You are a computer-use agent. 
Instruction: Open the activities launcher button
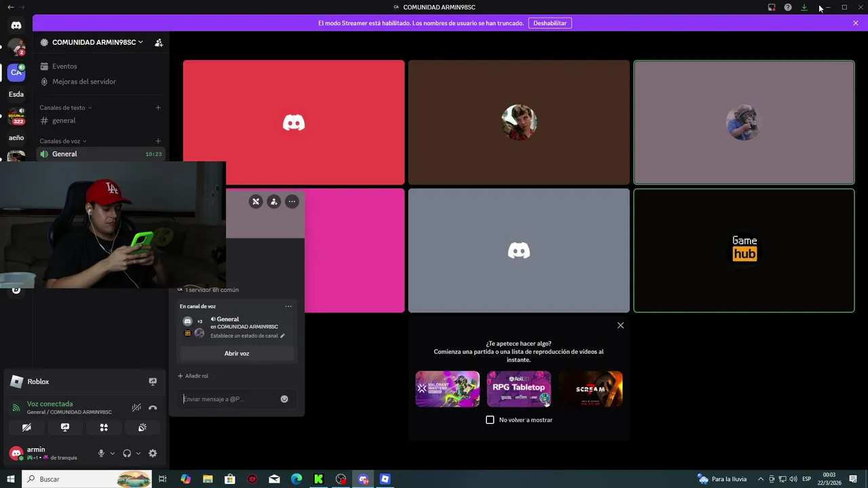tap(104, 428)
